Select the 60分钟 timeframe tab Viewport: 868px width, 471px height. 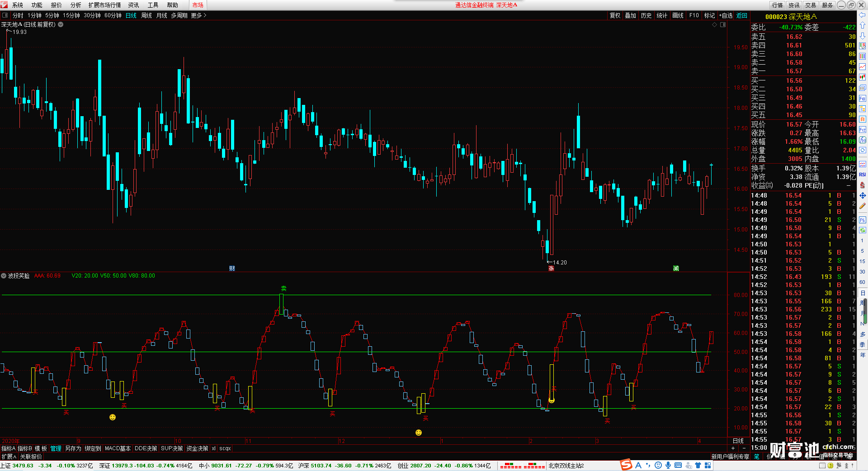(x=113, y=15)
